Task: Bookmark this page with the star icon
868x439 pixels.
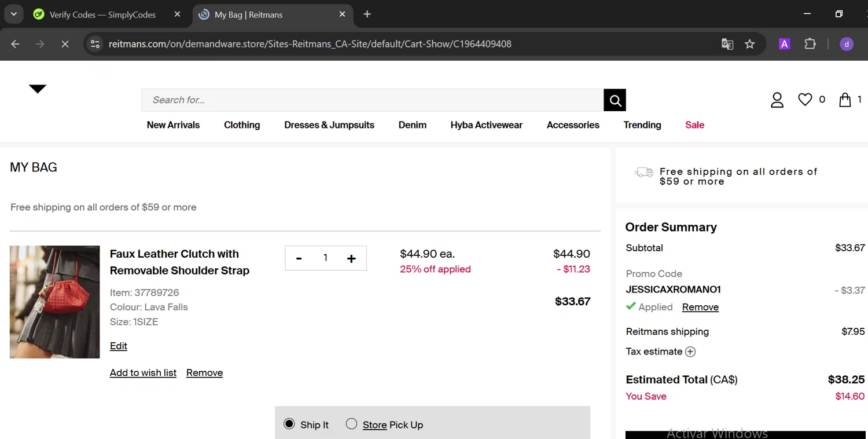Action: point(750,44)
